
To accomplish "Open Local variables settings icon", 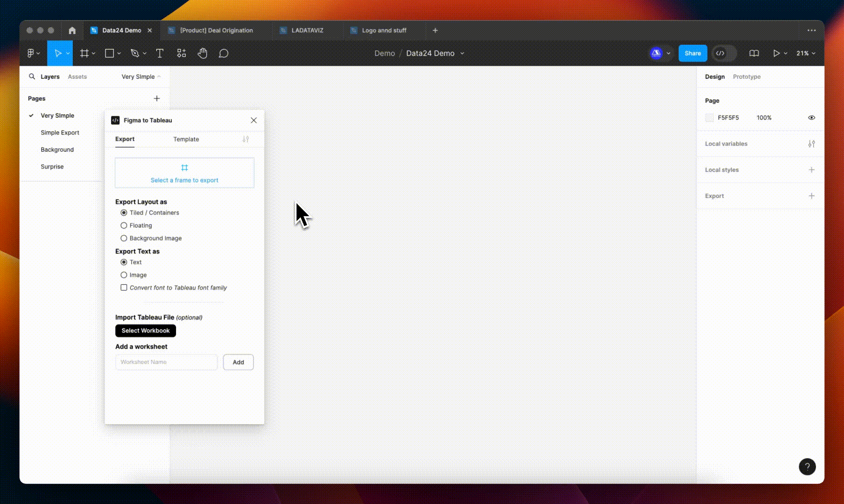I will click(x=812, y=144).
